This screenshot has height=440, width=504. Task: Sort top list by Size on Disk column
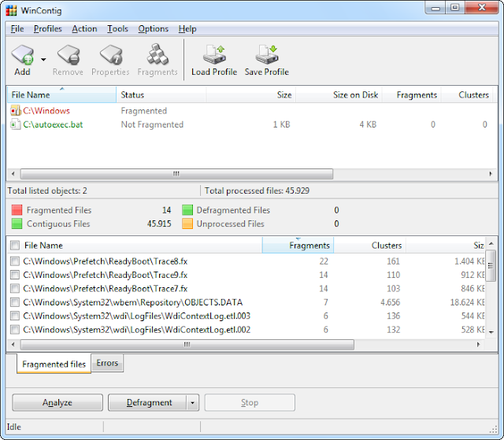339,94
